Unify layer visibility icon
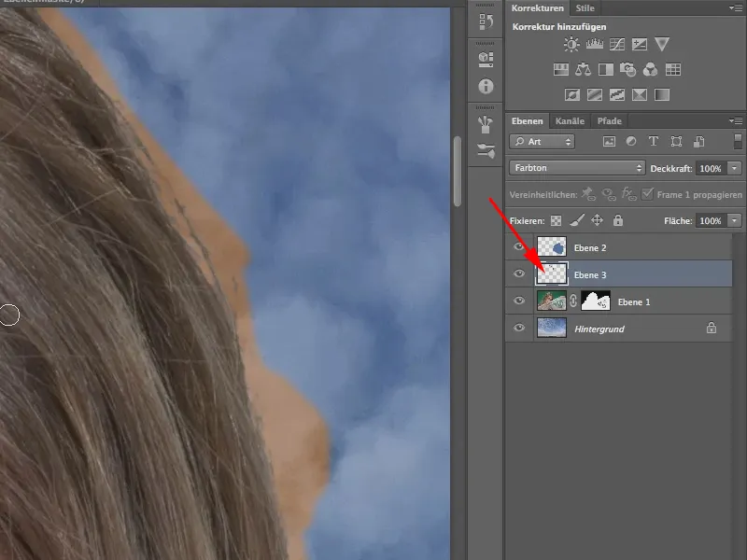747x560 pixels. pyautogui.click(x=609, y=194)
